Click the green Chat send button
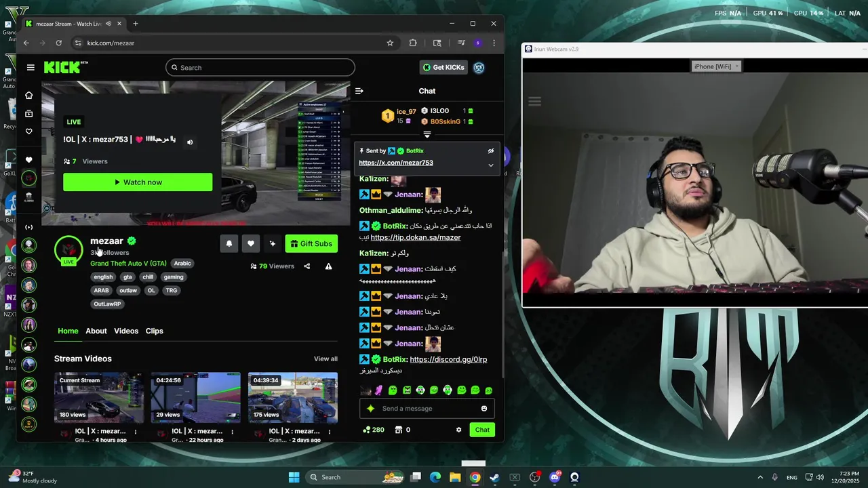Screen dimensions: 868x488 482,430
